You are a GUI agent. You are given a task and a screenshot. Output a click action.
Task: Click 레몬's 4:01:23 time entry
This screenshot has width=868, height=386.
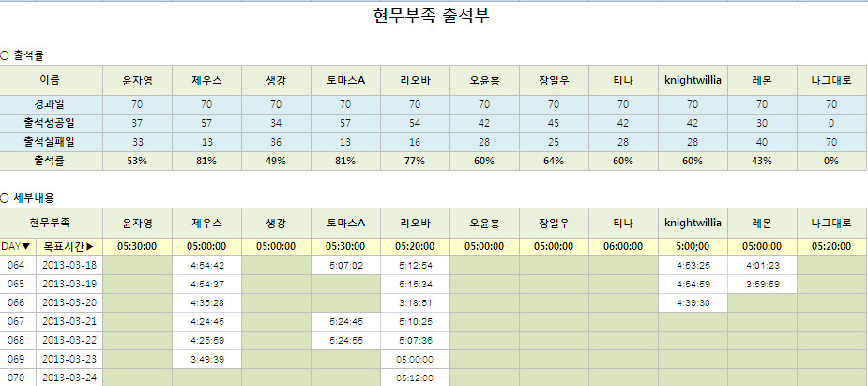coord(762,265)
